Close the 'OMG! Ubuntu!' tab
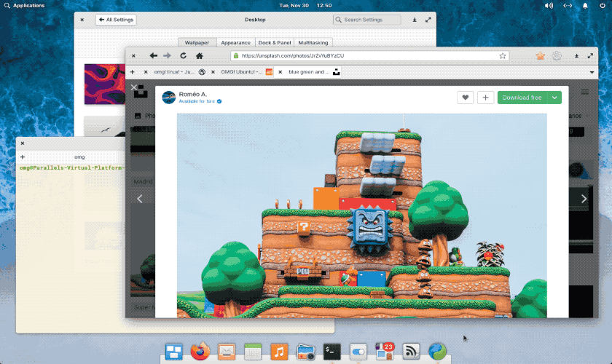Screen dimensions: 612x364 click(x=213, y=72)
